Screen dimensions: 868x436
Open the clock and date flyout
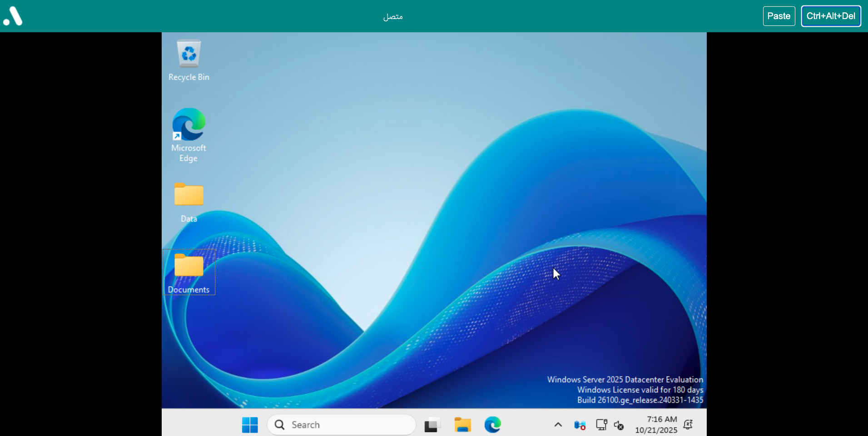656,425
